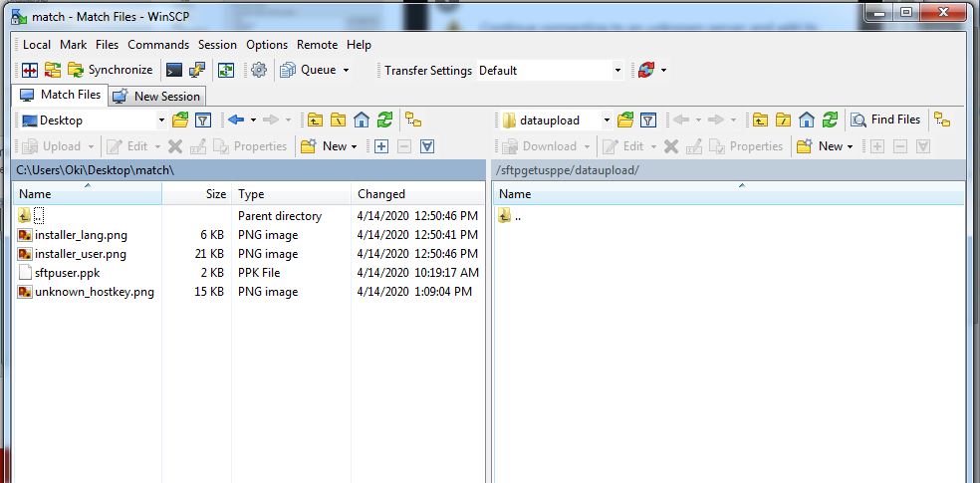The width and height of the screenshot is (980, 483).
Task: Open terminal console icon in toolbar
Action: coord(174,71)
